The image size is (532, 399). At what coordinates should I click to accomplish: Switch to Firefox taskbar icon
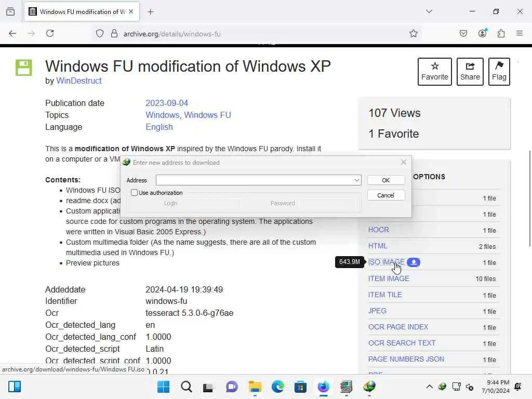[x=323, y=387]
